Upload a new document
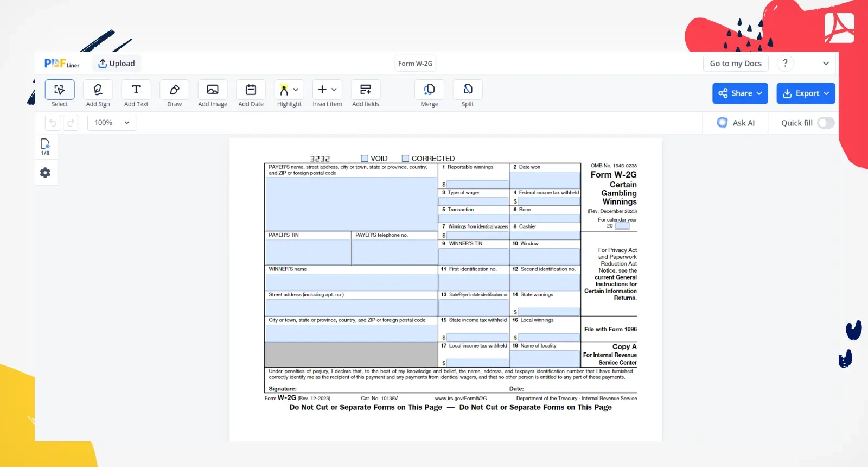 [x=116, y=64]
